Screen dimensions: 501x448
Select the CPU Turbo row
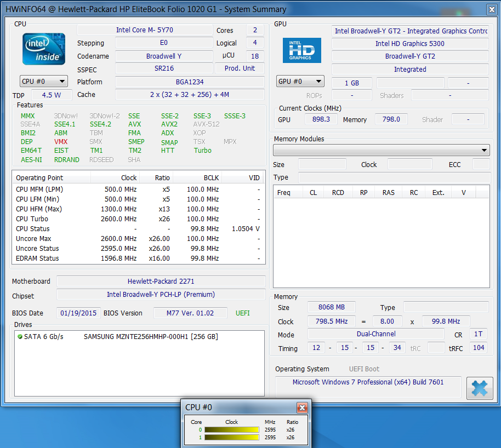click(138, 219)
